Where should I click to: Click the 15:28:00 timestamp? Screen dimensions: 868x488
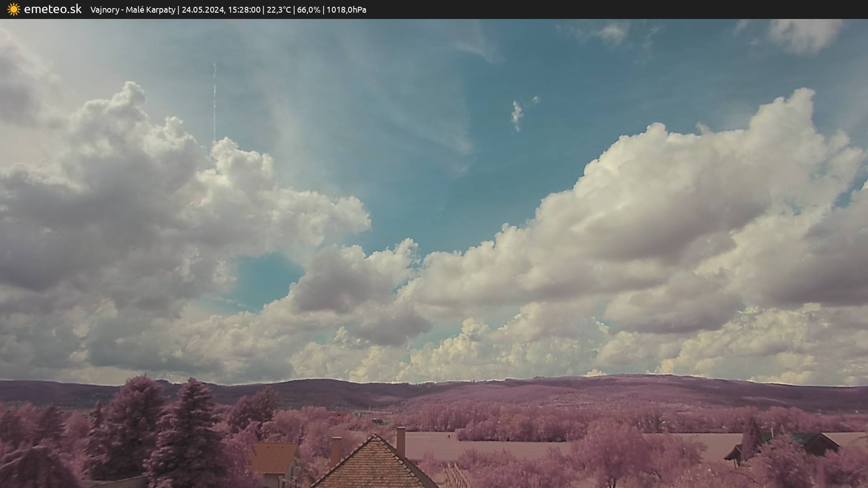click(244, 10)
